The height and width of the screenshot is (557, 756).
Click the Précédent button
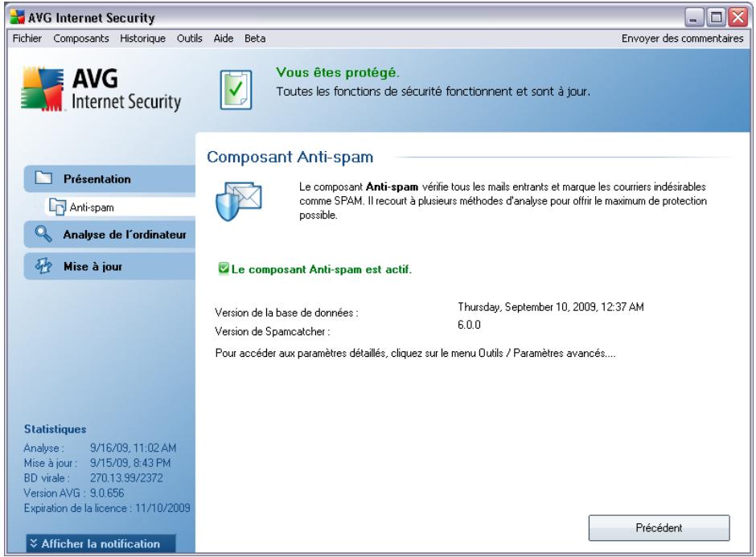coord(659,528)
